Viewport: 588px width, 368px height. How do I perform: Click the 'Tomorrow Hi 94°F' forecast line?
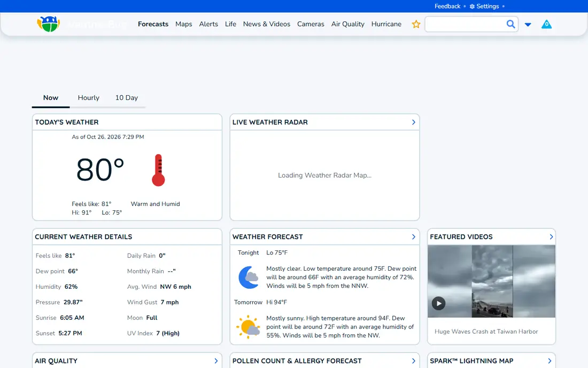tap(260, 302)
